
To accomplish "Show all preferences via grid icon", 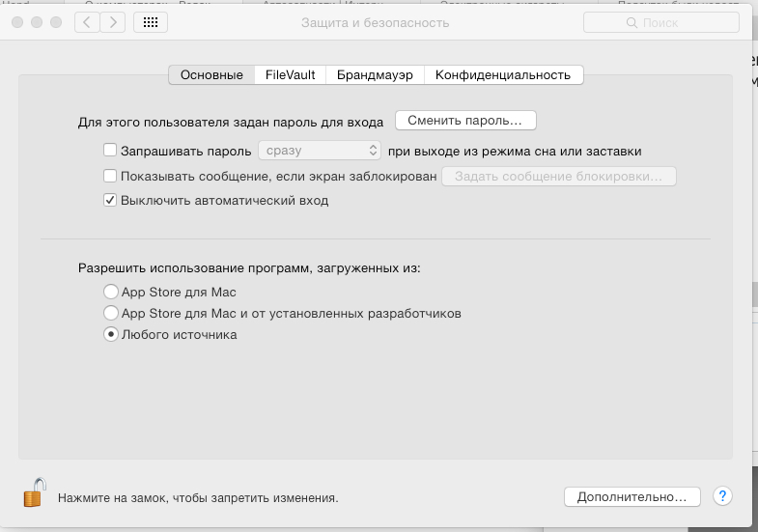I will 151,22.
